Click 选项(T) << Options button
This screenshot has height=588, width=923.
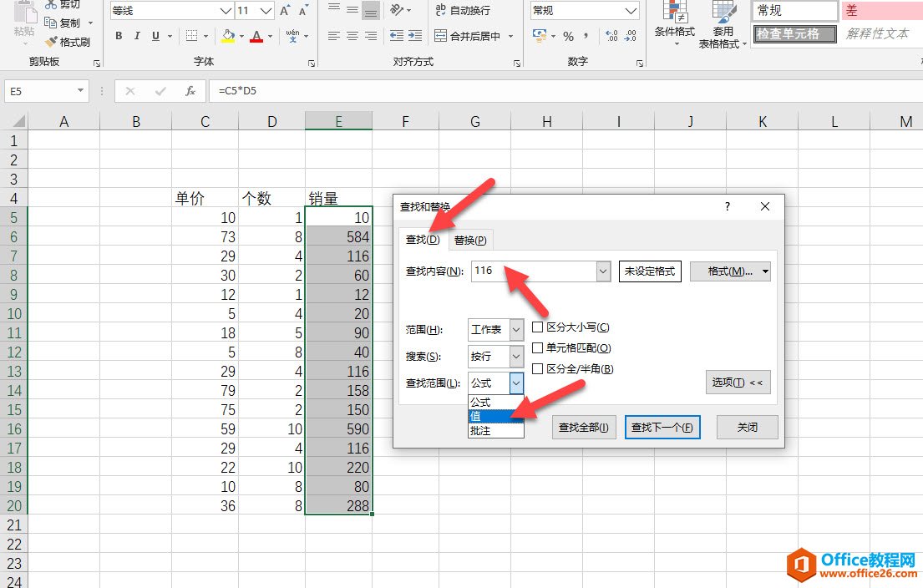click(738, 383)
